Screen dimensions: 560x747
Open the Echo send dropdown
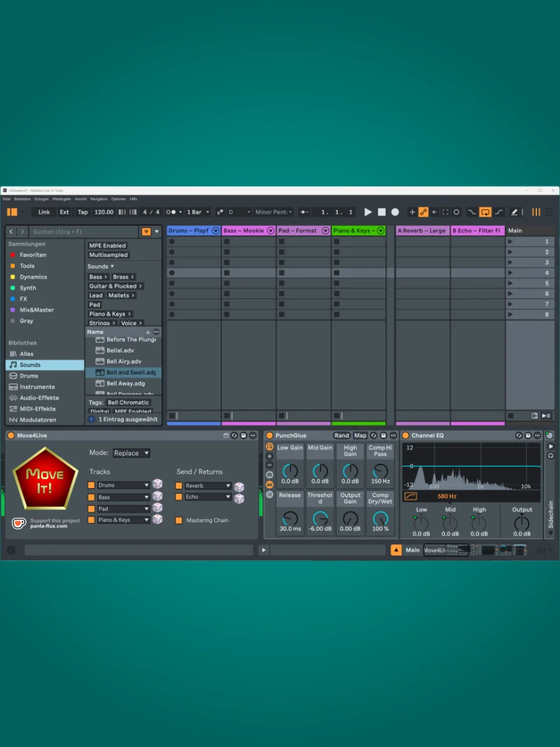click(x=208, y=497)
